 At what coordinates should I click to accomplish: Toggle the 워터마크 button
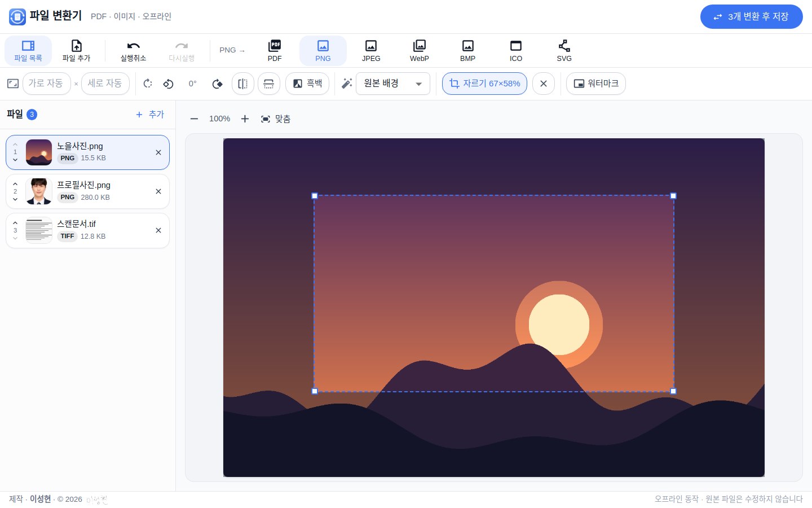coord(596,84)
